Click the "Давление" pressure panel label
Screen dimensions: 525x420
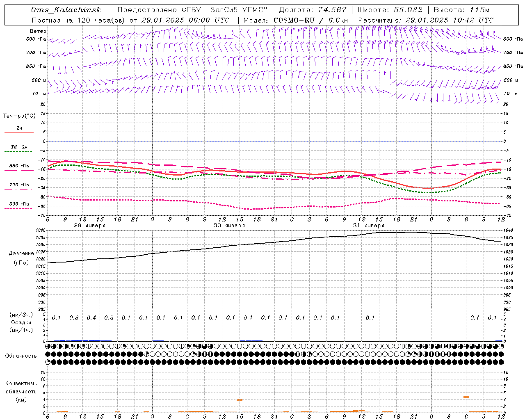click(21, 253)
